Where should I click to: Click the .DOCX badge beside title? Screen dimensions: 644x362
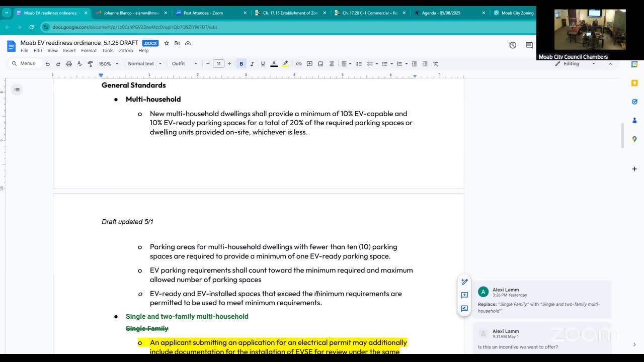pos(150,43)
